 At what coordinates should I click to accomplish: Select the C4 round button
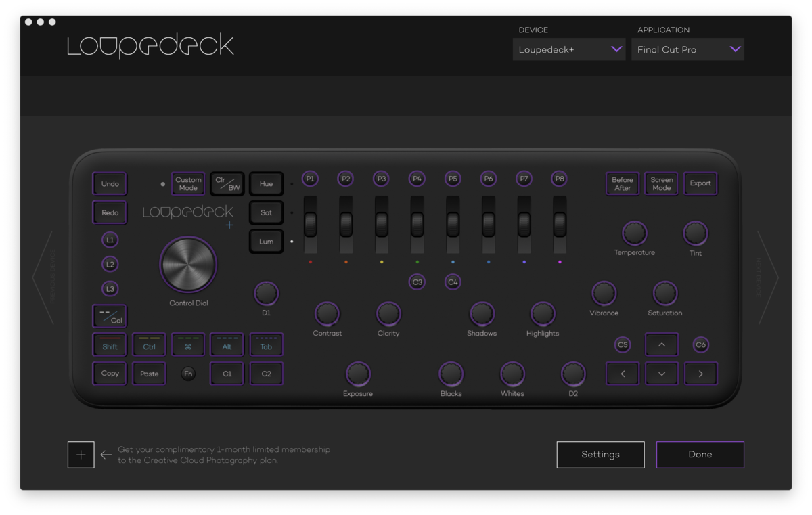[453, 282]
